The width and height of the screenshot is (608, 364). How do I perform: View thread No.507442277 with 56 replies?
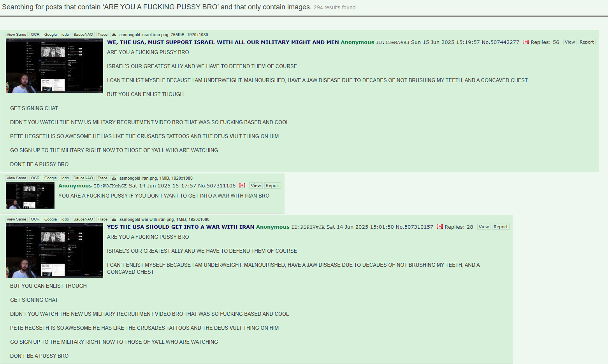(x=570, y=42)
